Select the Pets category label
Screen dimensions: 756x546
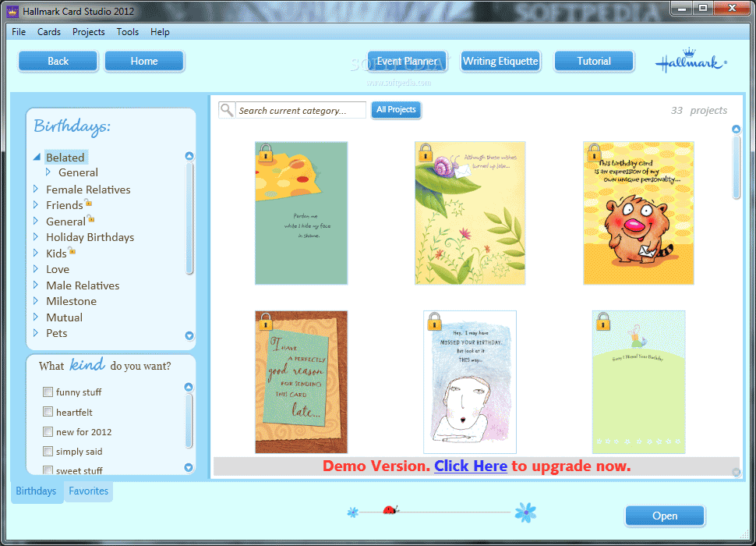click(x=56, y=333)
